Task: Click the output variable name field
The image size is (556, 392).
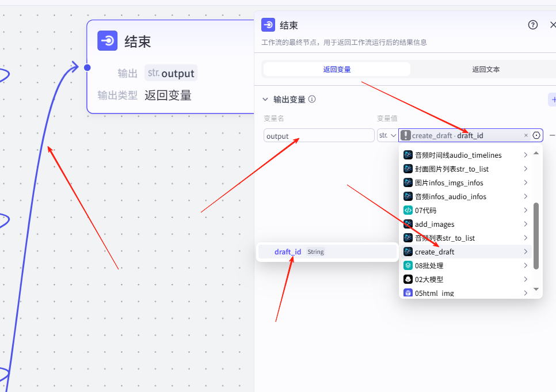Action: (x=319, y=136)
